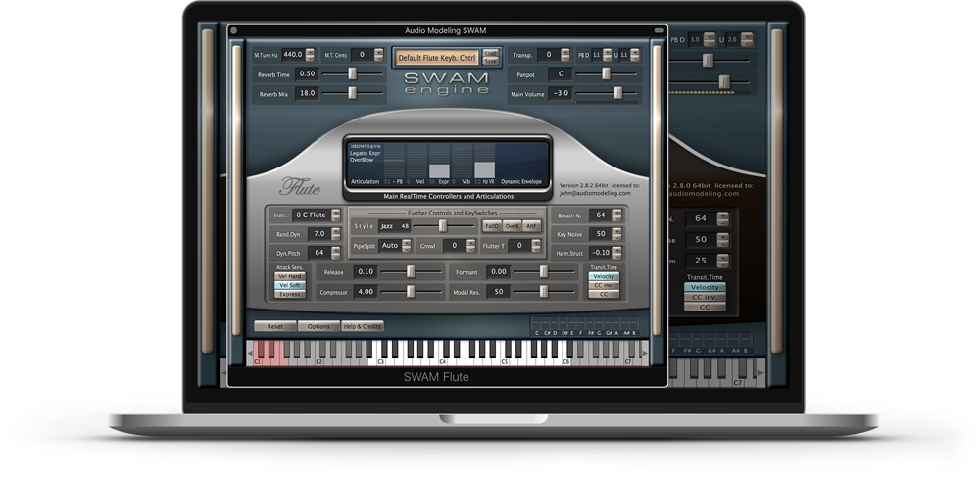This screenshot has width=980, height=478.
Task: Open the Default Flute Keyb. Cntrl preset box
Action: tap(437, 58)
